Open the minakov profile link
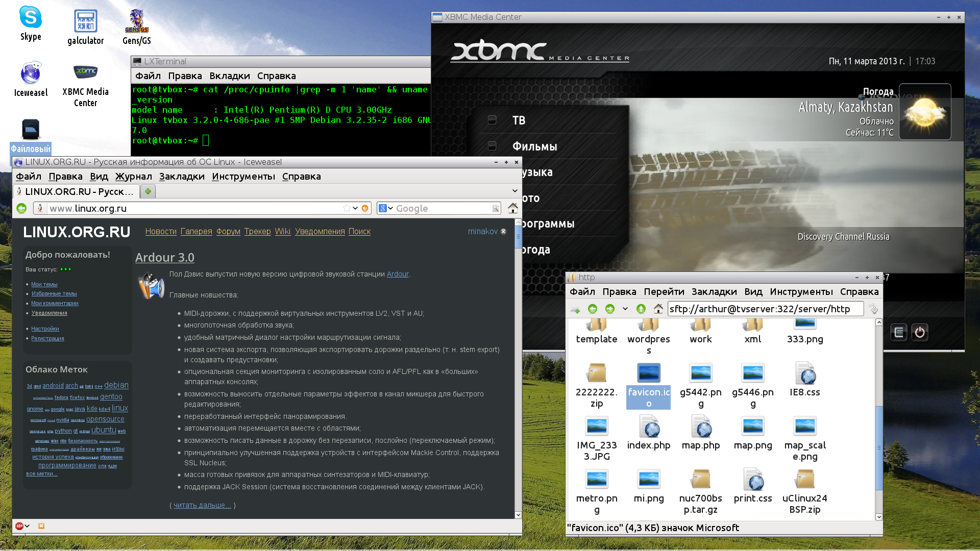Image resolution: width=980 pixels, height=551 pixels. coord(482,231)
